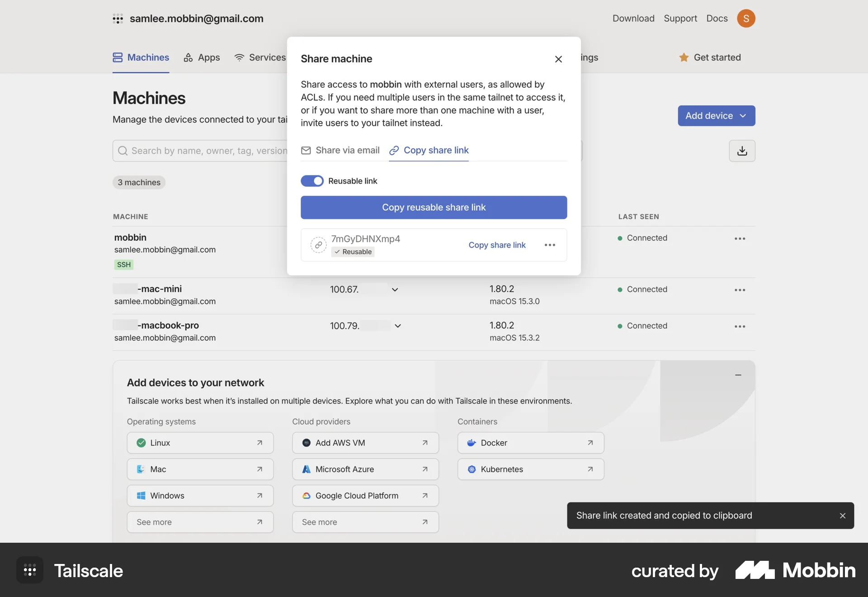Open the macbook-pro row options menu
868x597 pixels.
click(x=740, y=326)
